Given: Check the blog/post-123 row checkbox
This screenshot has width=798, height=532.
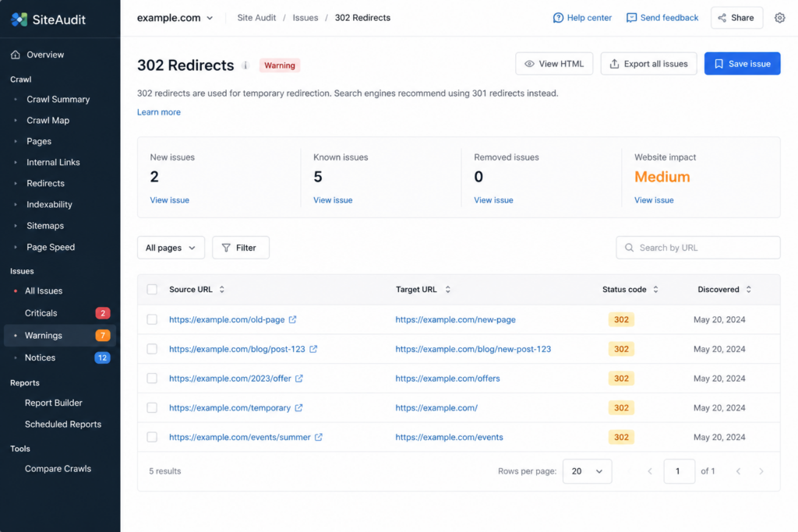Looking at the screenshot, I should point(152,349).
